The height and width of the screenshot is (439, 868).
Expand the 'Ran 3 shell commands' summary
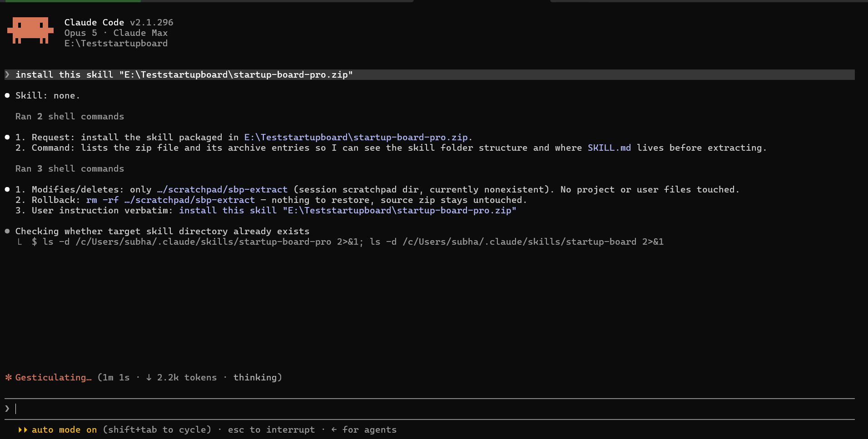pyautogui.click(x=69, y=168)
